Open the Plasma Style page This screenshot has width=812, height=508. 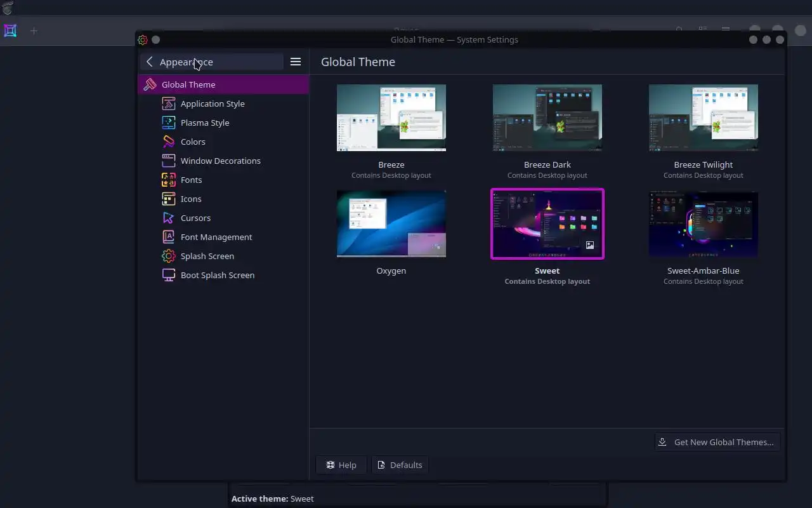tap(223, 123)
